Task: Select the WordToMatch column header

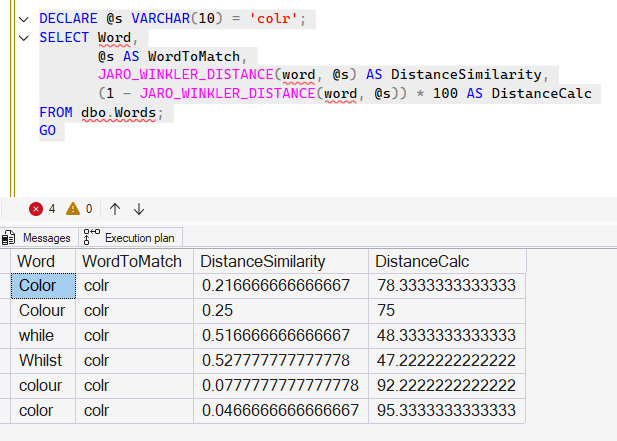Action: [x=134, y=261]
